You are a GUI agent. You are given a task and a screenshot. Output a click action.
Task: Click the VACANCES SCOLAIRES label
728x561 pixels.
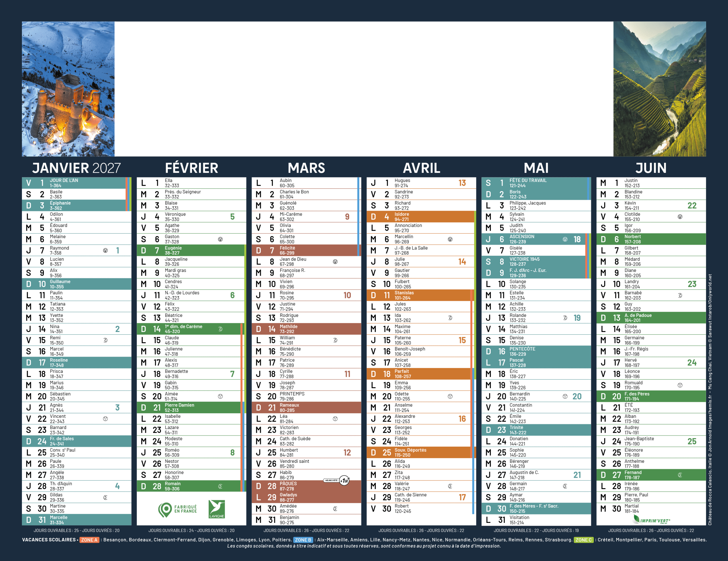tap(49, 540)
